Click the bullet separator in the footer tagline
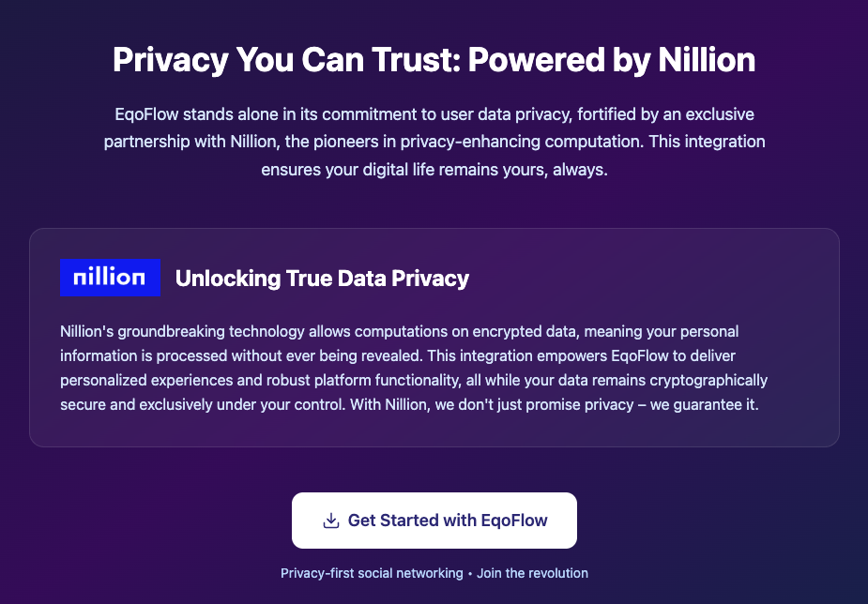The height and width of the screenshot is (604, 868). [470, 573]
